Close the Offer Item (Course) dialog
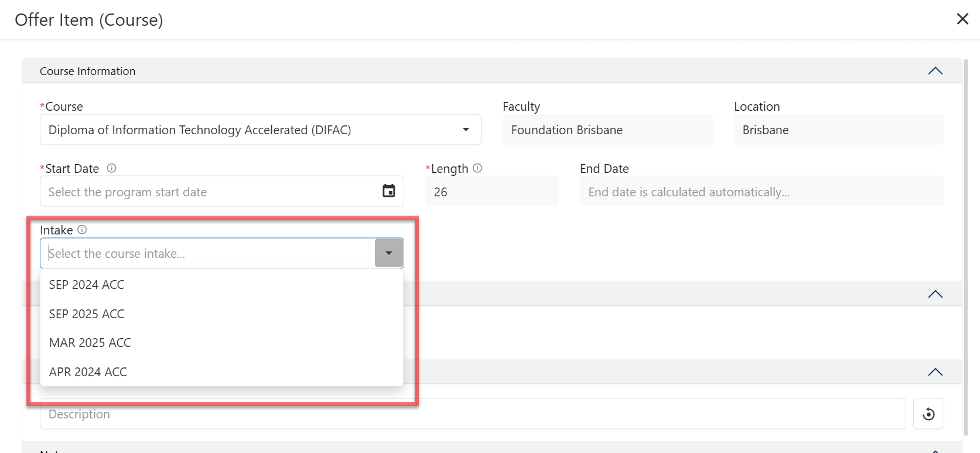Screen dimensions: 980x453 pos(962,19)
